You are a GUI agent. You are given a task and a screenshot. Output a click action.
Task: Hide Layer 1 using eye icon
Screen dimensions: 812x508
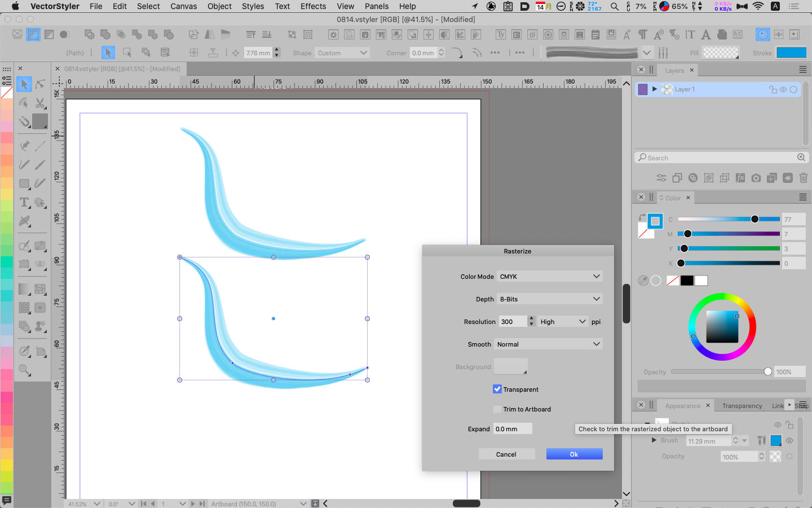tap(783, 90)
